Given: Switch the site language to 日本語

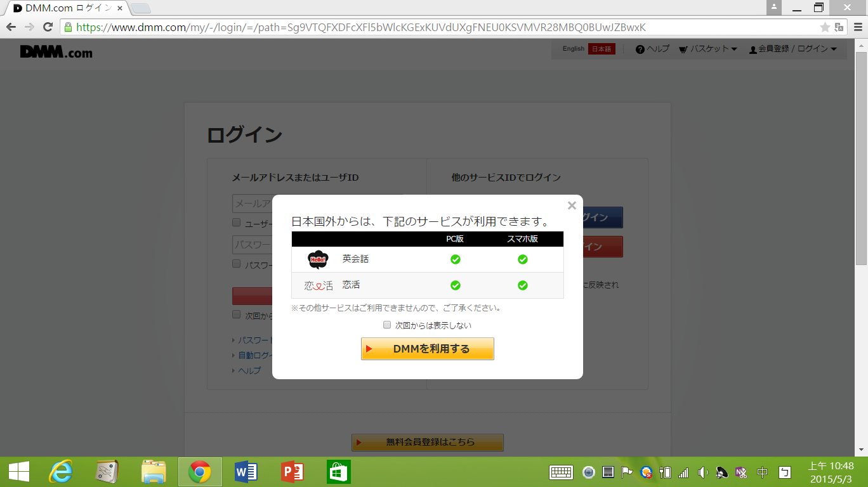Looking at the screenshot, I should click(602, 49).
